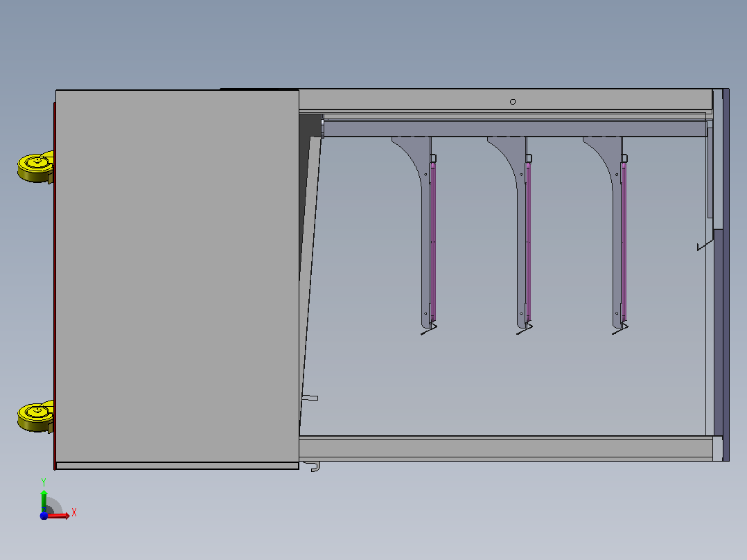The width and height of the screenshot is (747, 560).
Task: Select the lower yellow caster wheel
Action: pyautogui.click(x=36, y=417)
